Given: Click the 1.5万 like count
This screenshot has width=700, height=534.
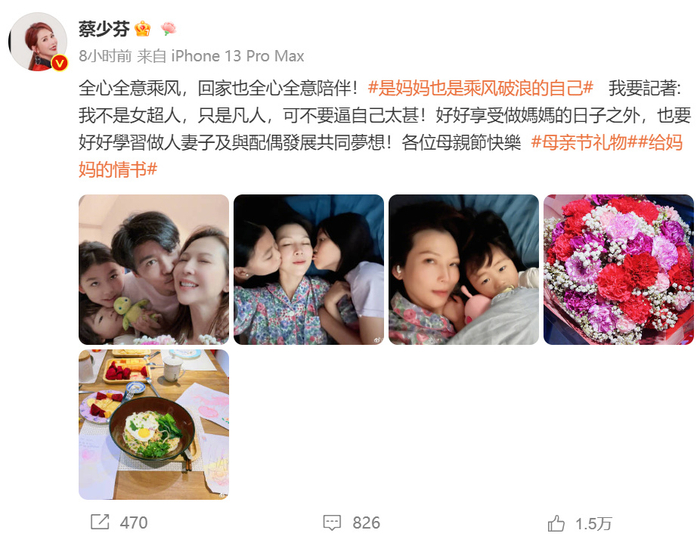Looking at the screenshot, I should point(593,523).
